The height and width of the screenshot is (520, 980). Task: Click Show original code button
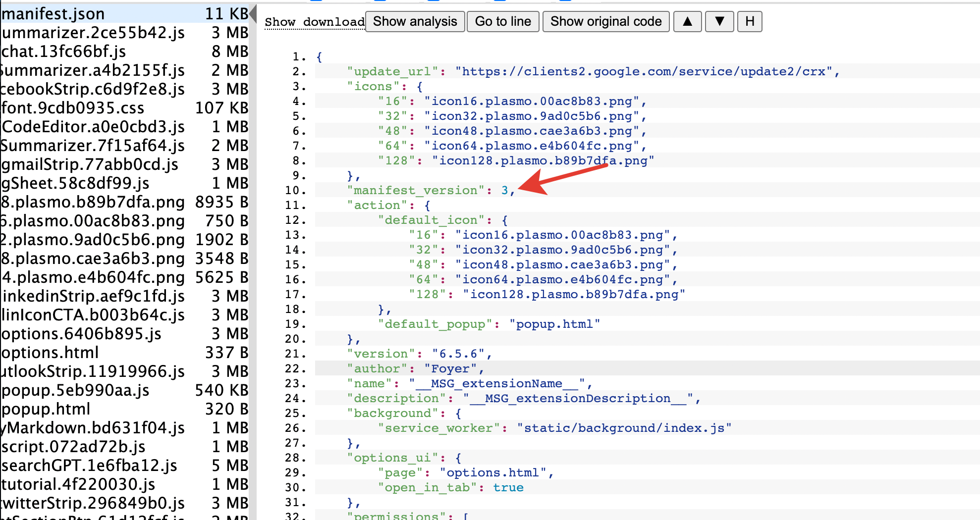[605, 21]
